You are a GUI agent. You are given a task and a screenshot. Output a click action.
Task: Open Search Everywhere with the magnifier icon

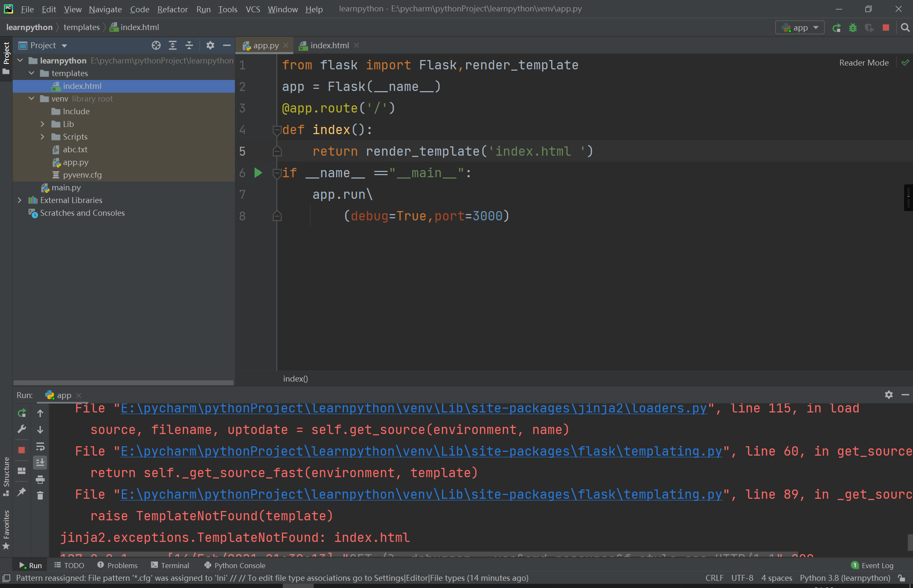(905, 27)
